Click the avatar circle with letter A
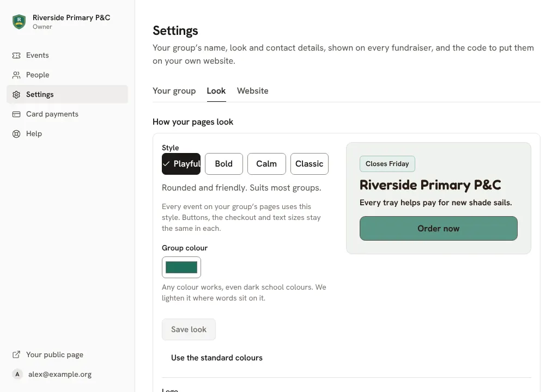 pyautogui.click(x=17, y=374)
